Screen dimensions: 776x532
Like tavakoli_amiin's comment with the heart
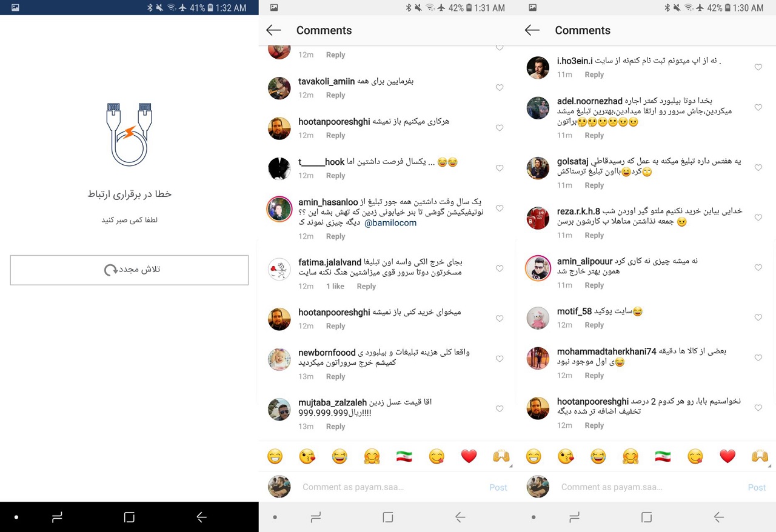(x=500, y=88)
